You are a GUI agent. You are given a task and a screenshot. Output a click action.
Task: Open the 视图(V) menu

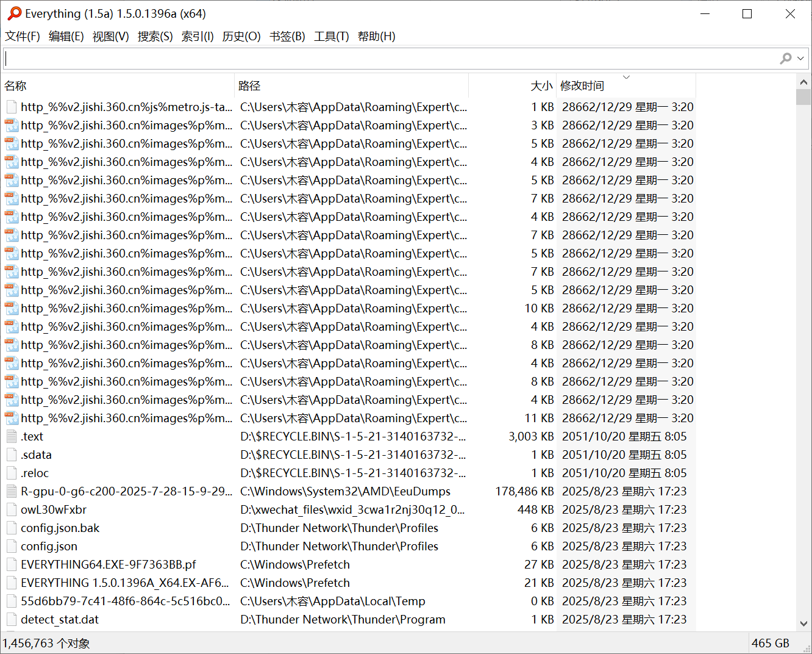(x=111, y=37)
